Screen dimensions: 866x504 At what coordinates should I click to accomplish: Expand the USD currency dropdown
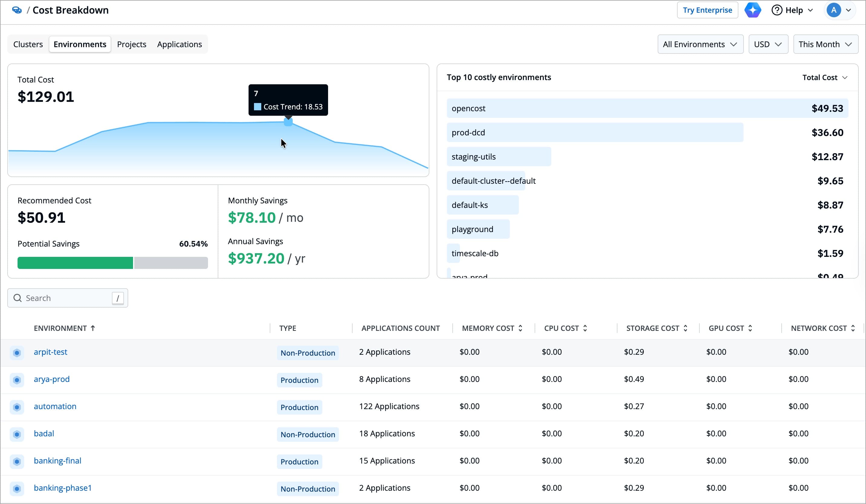pyautogui.click(x=768, y=44)
